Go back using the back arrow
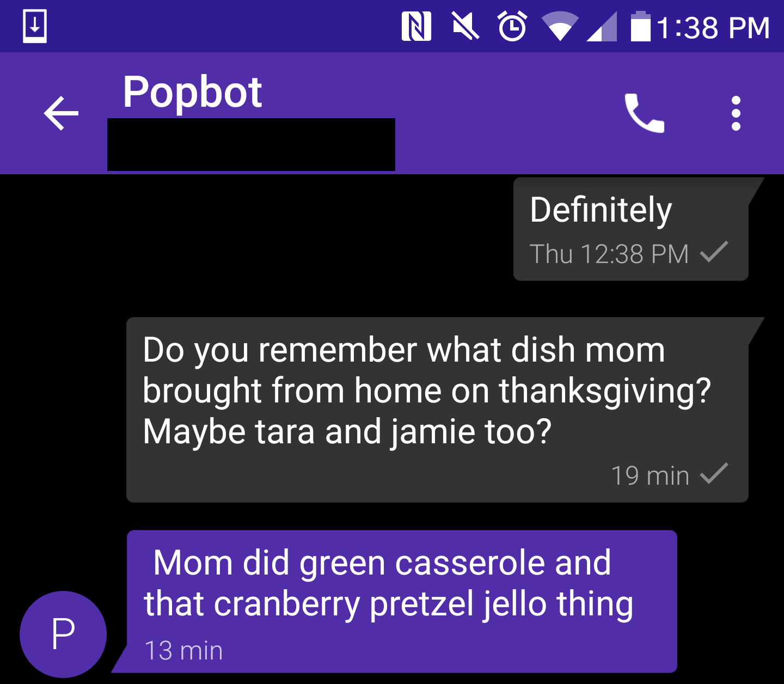The width and height of the screenshot is (784, 684). (x=61, y=113)
